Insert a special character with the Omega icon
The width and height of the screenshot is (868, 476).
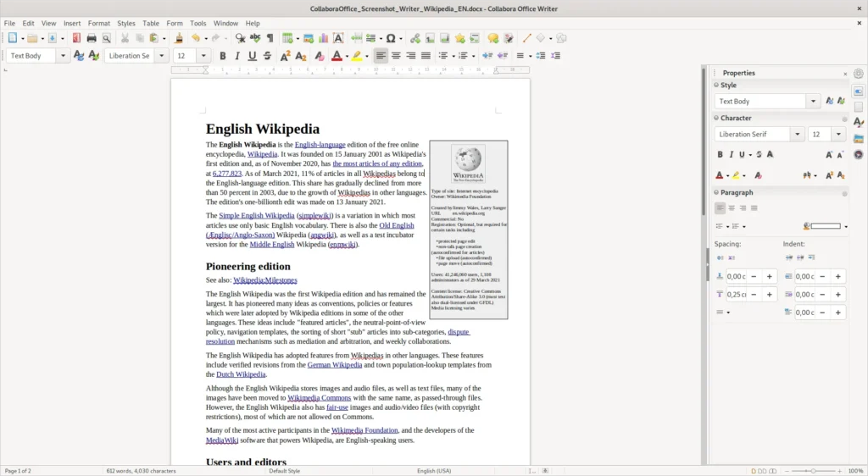coord(390,38)
